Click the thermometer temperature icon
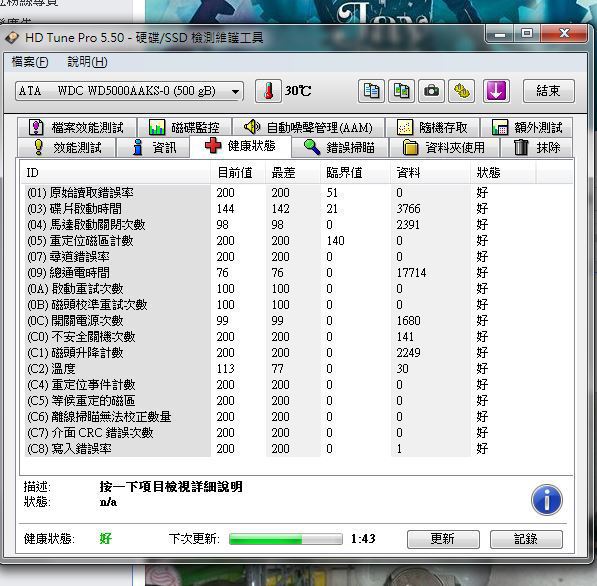Image resolution: width=597 pixels, height=586 pixels. pos(268,91)
